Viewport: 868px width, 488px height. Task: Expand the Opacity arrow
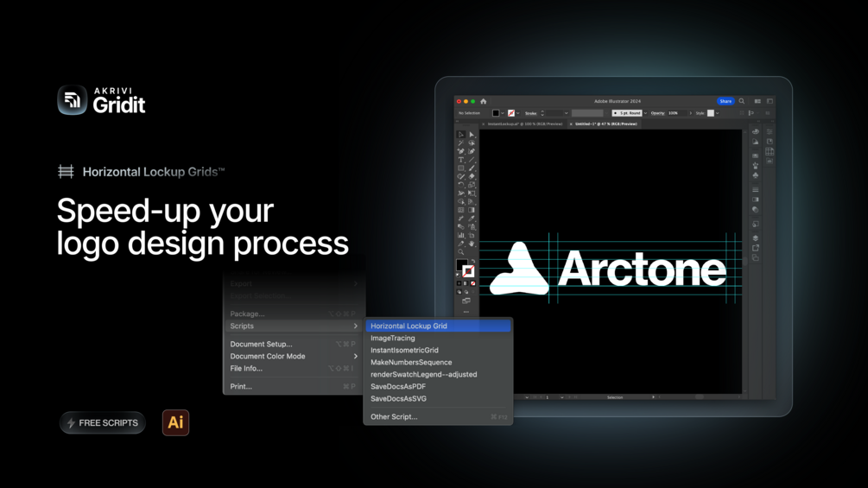[691, 113]
